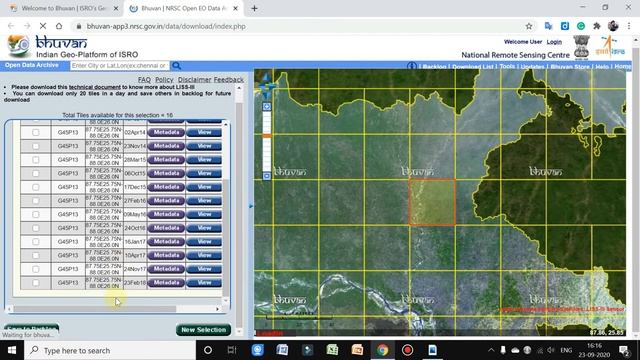
Task: Click the ISRO logo at top right
Action: 610,47
